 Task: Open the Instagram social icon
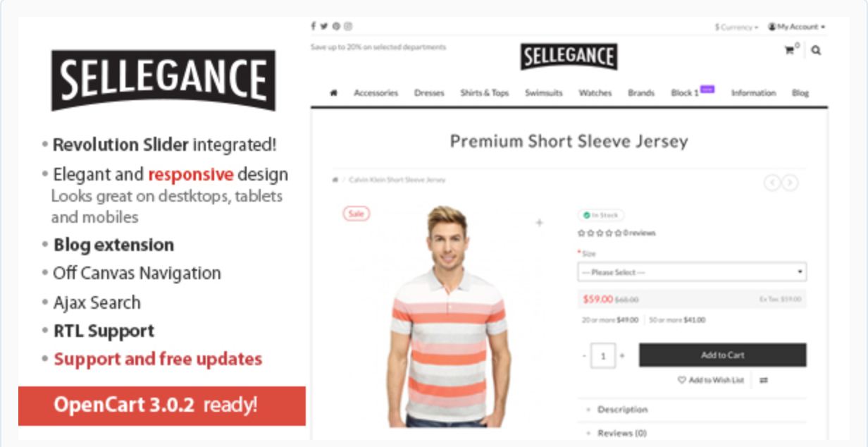(x=348, y=27)
